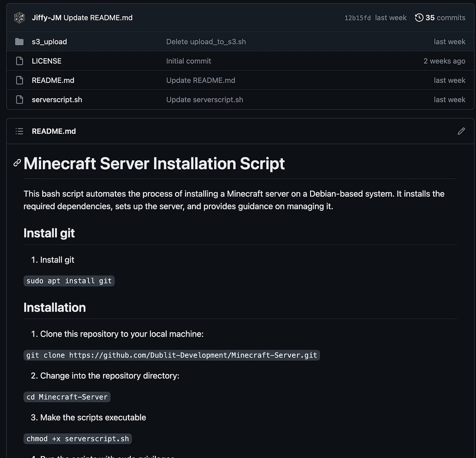The image size is (476, 458).
Task: Open the s3_upload folder icon
Action: (19, 42)
